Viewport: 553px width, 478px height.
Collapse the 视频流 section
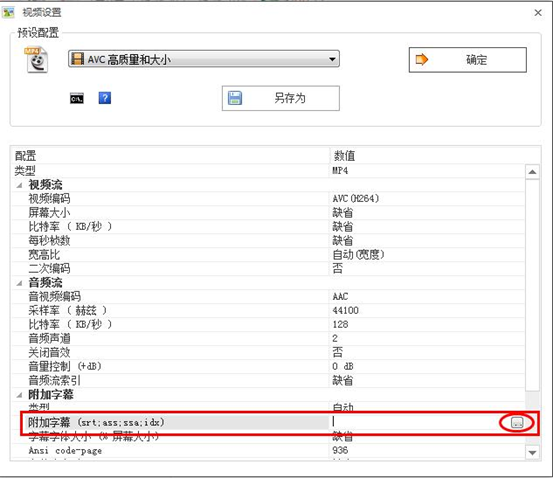point(20,185)
